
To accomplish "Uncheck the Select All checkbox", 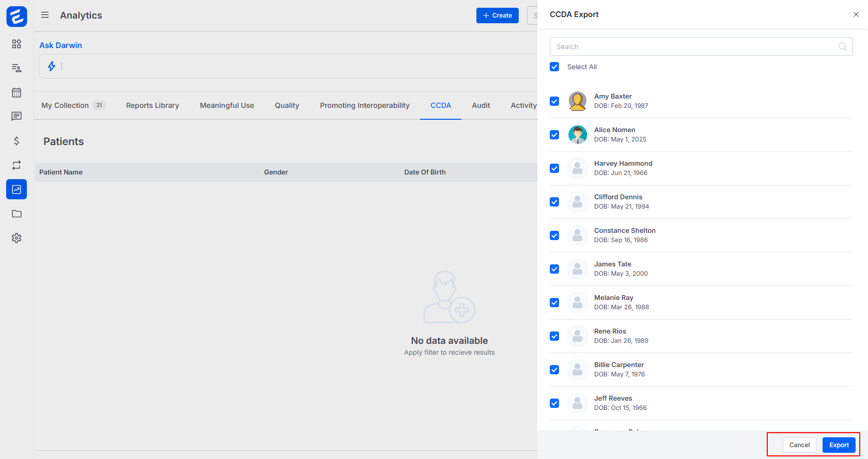I will click(554, 67).
